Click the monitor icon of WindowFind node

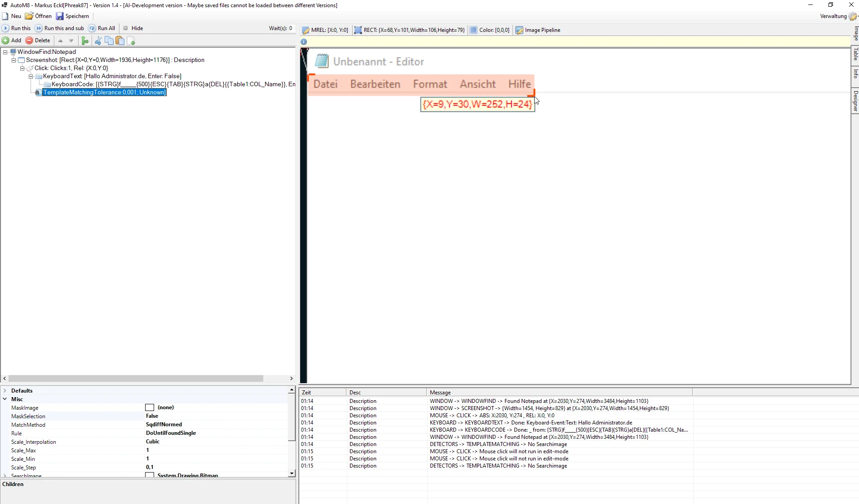(x=13, y=52)
